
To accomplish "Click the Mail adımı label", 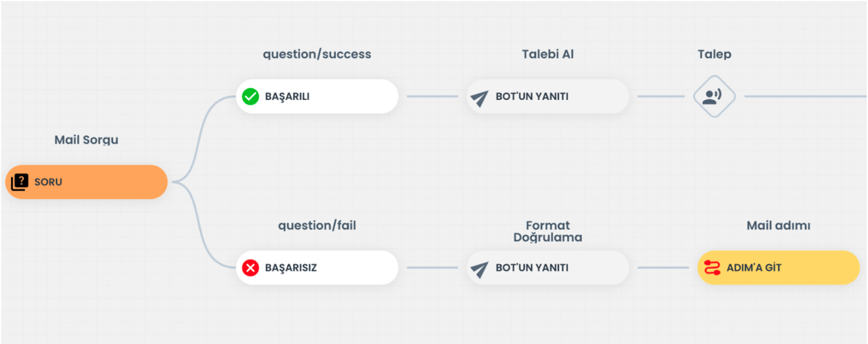I will tap(779, 226).
